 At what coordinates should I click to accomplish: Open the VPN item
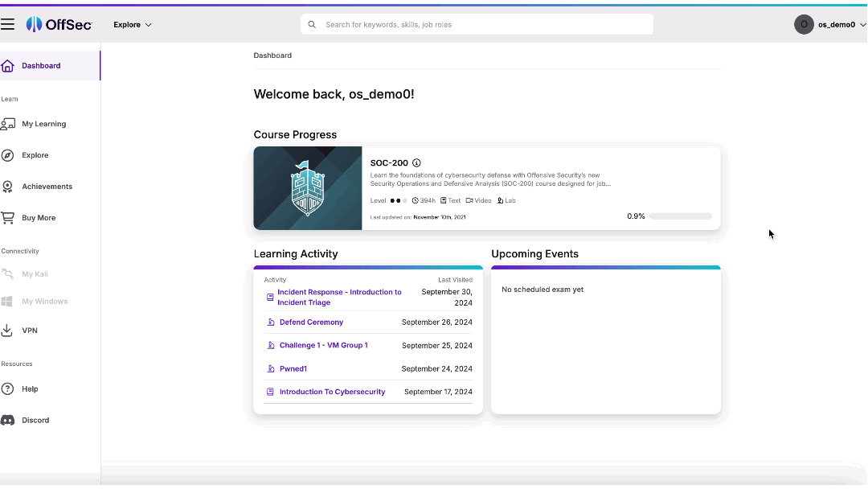(x=30, y=331)
